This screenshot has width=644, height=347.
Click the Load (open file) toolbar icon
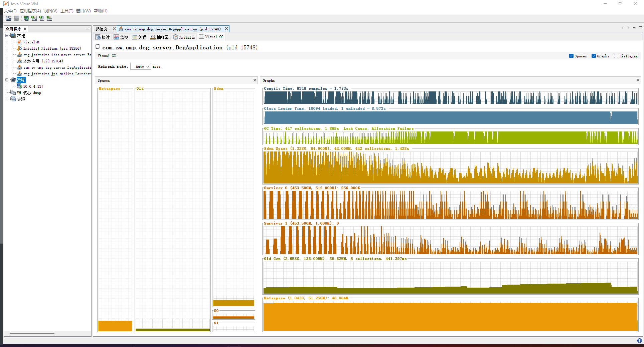pos(9,18)
